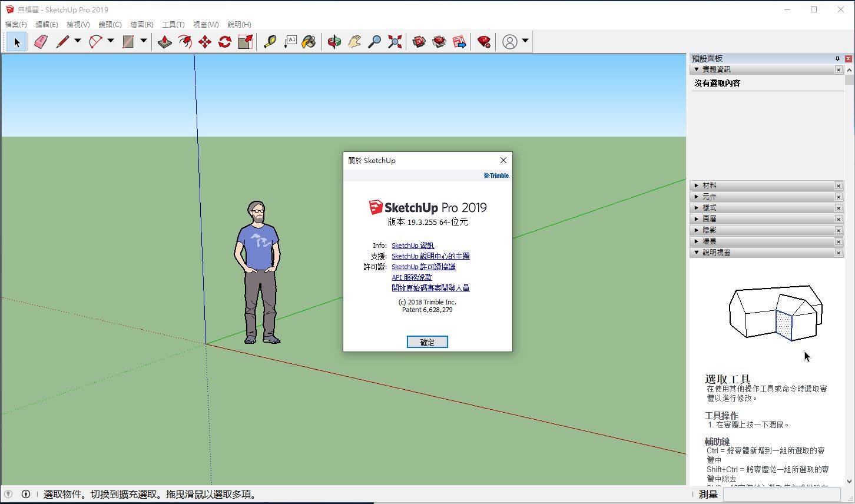Viewport: 855px width, 504px height.
Task: Open the SketchUp 許可證協議 link
Action: pos(423,267)
